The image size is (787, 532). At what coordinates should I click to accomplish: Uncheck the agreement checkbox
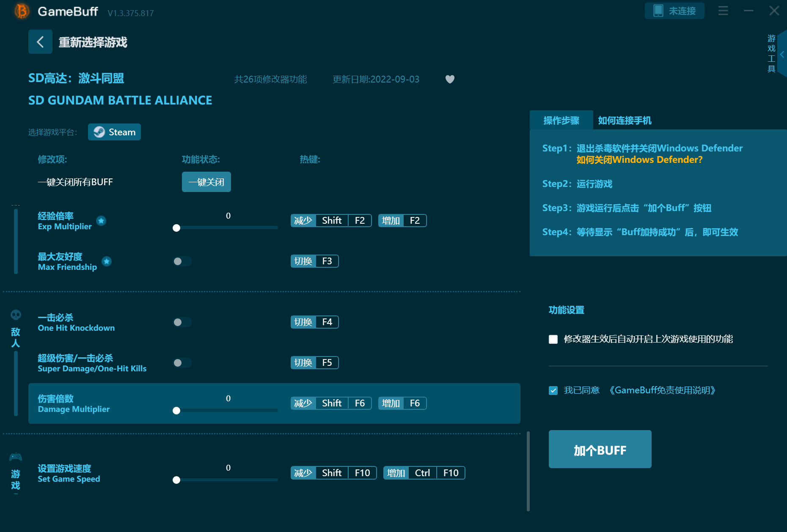coord(553,390)
